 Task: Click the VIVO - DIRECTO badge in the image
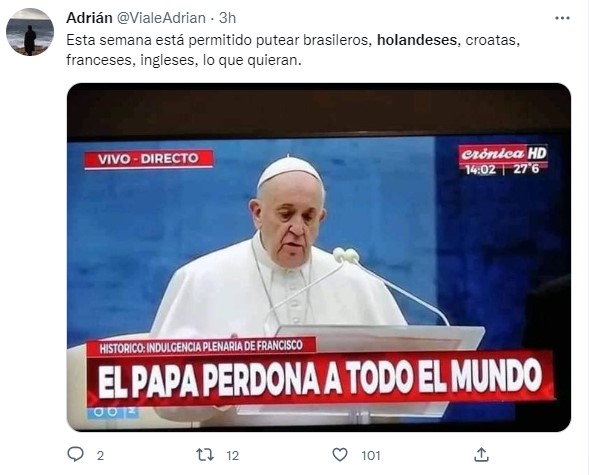tap(149, 159)
